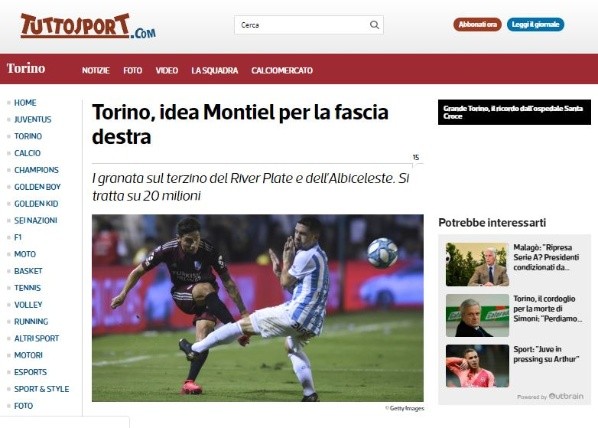
Task: Open Golden Boy sidebar link
Action: tap(37, 187)
